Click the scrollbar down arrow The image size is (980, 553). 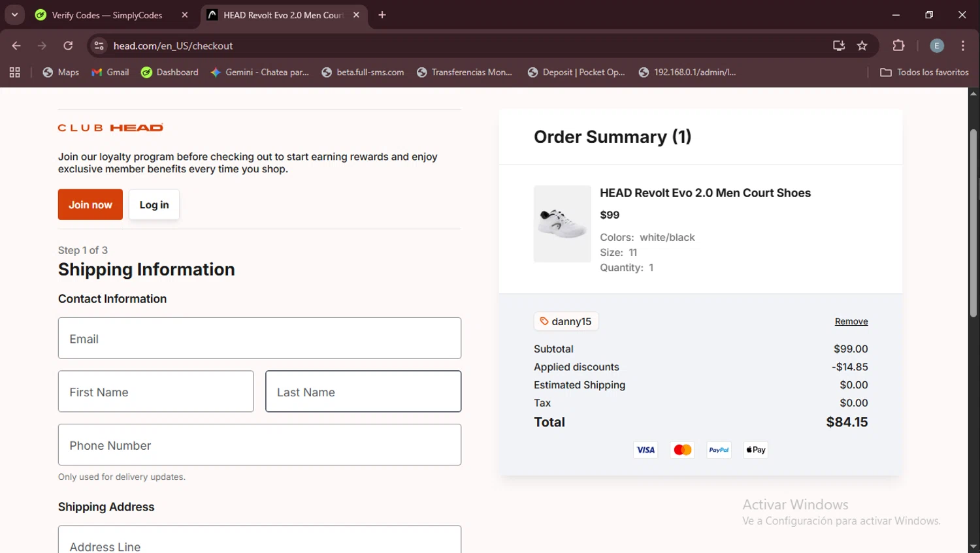tap(973, 546)
